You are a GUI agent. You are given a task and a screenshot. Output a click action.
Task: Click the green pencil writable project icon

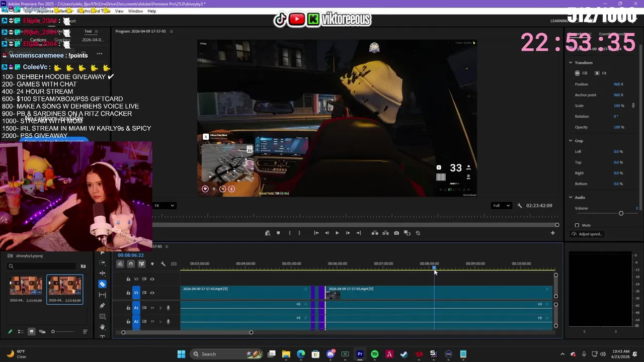click(10, 332)
